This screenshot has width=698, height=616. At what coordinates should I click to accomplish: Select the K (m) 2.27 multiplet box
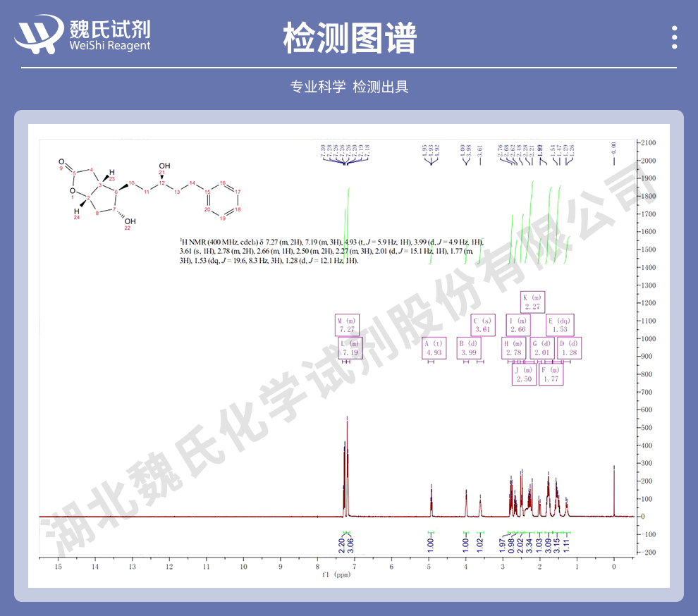pyautogui.click(x=532, y=302)
